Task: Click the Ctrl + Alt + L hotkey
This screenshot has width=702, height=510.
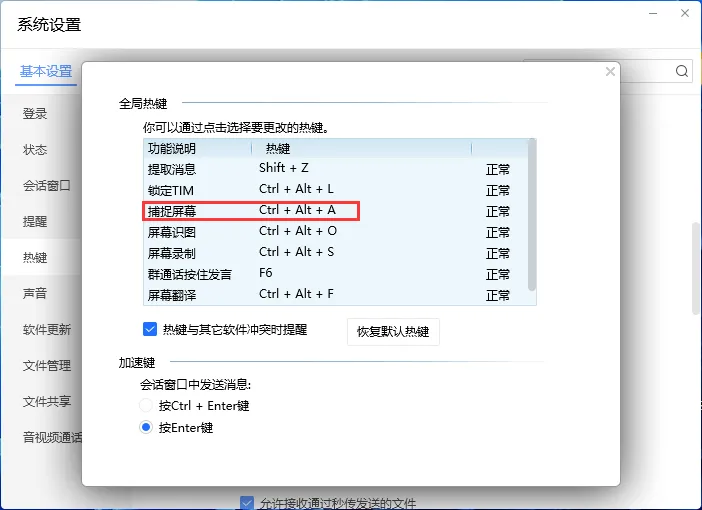Action: click(x=296, y=189)
